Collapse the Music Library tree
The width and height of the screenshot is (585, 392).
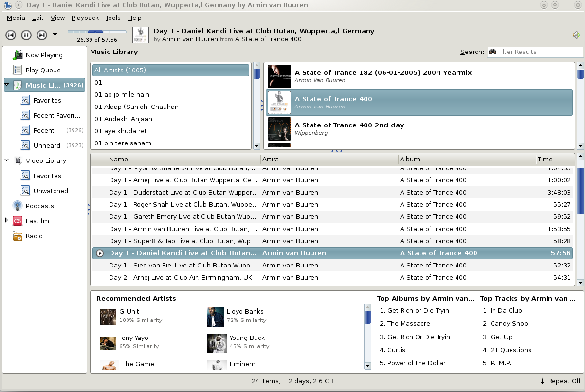tap(7, 85)
